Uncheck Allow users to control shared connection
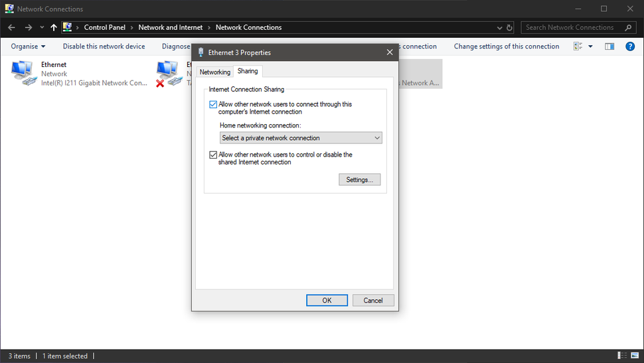The image size is (644, 363). point(213,155)
